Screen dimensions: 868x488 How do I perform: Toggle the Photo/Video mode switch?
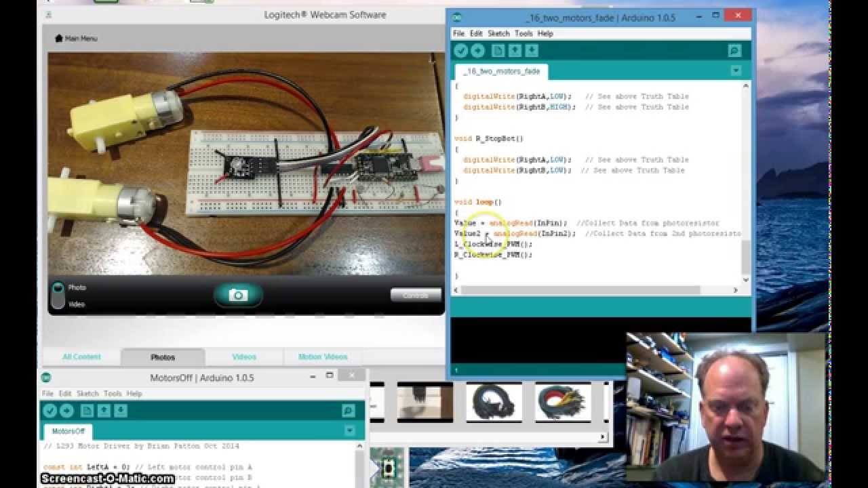click(58, 296)
